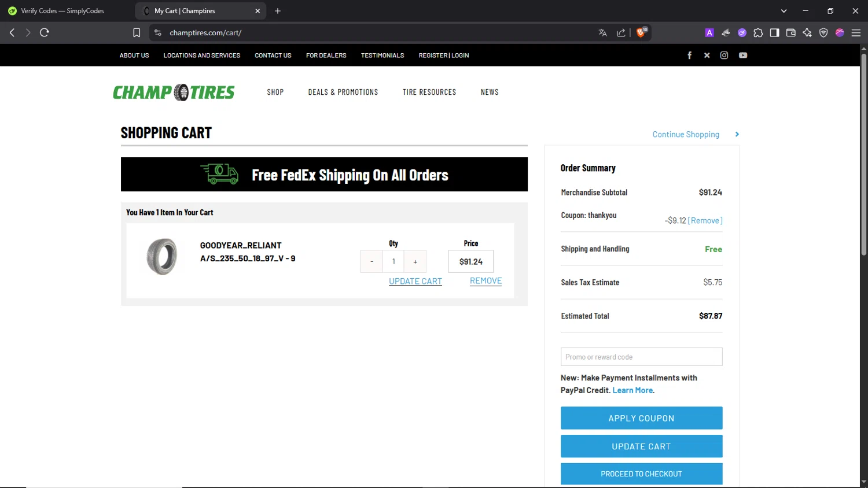The image size is (868, 488).
Task: Open Tire Resources menu
Action: (429, 92)
